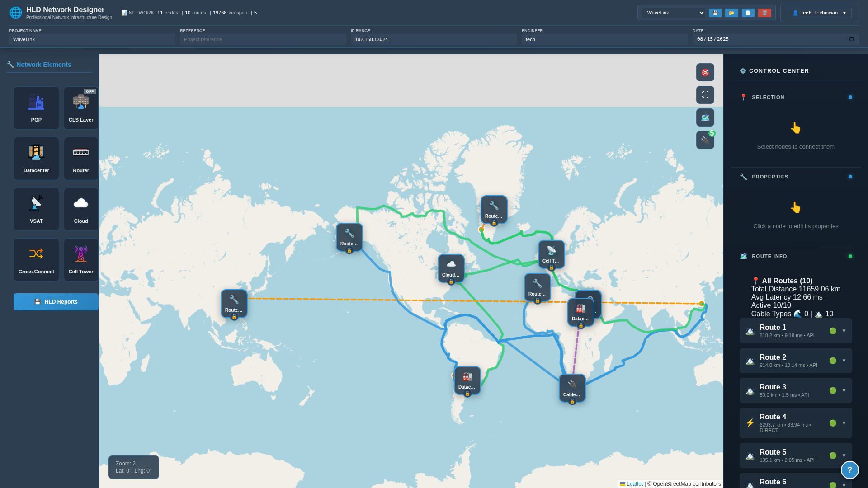
Task: Open the HLD Reports button
Action: tap(56, 302)
